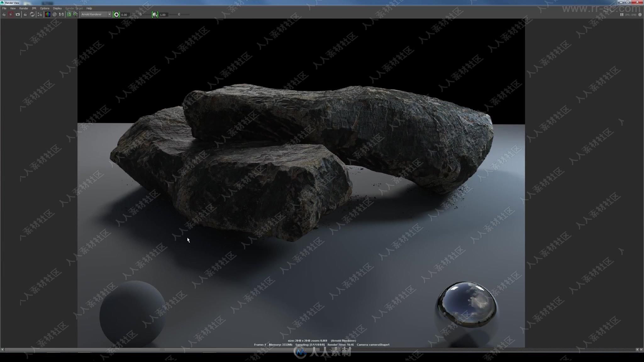
Task: Click the Keep Image green frame icon
Action: (x=69, y=14)
